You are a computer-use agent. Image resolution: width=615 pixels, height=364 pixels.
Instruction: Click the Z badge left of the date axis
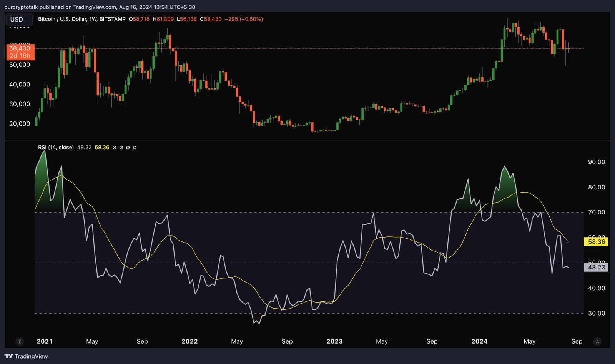tap(19, 341)
